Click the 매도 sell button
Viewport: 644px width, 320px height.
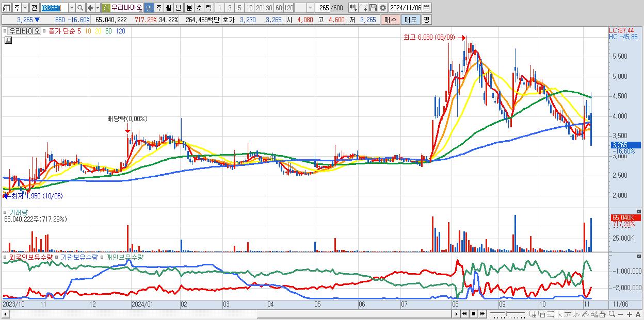point(411,20)
